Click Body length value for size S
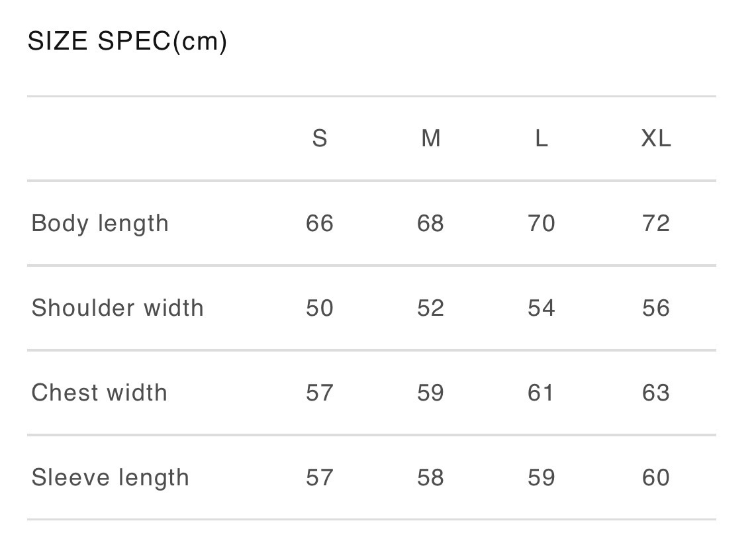This screenshot has width=756, height=533. [320, 224]
